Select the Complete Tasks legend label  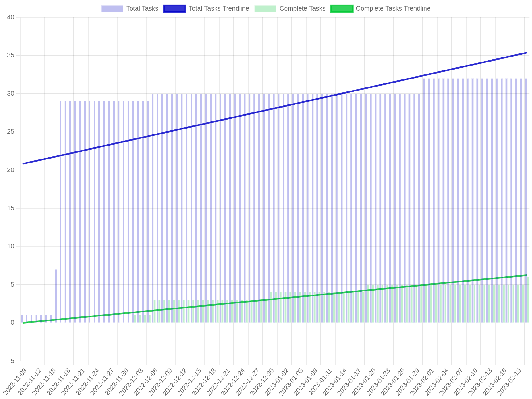coord(303,8)
